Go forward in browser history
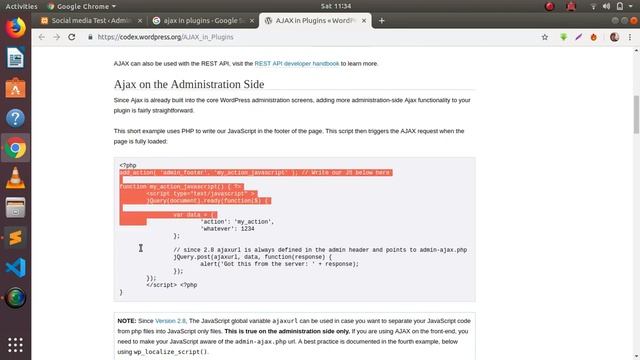The image size is (640, 360). click(56, 37)
